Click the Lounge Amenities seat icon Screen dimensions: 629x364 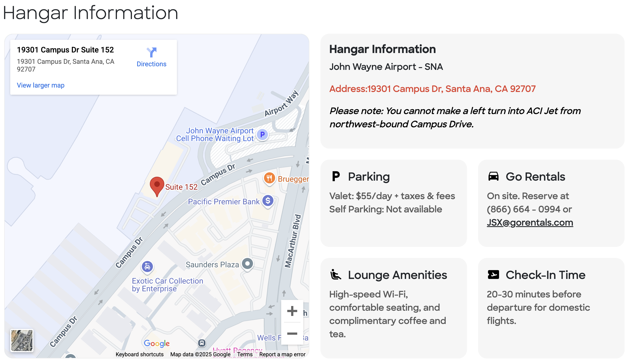click(x=336, y=275)
